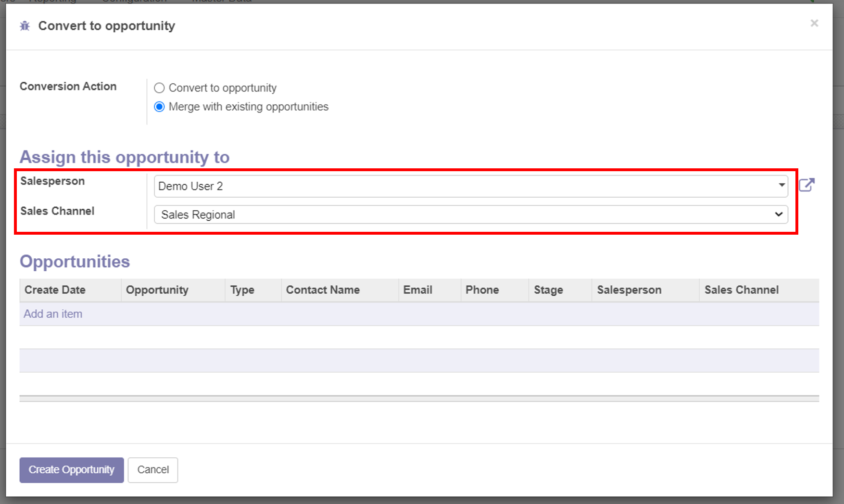Click the Conversion Action label
Viewport: 844px width, 504px height.
tap(68, 87)
